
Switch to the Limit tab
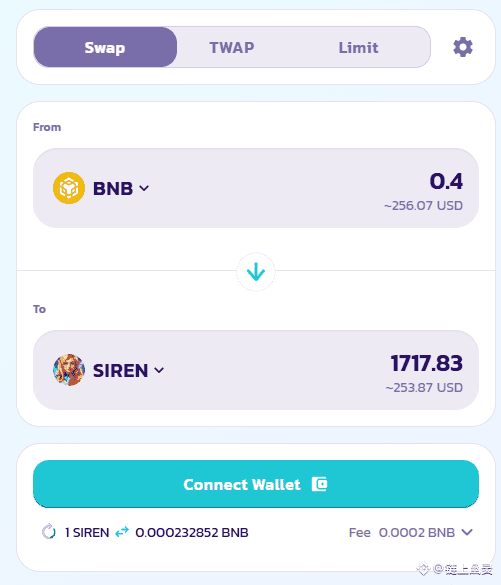[x=358, y=47]
